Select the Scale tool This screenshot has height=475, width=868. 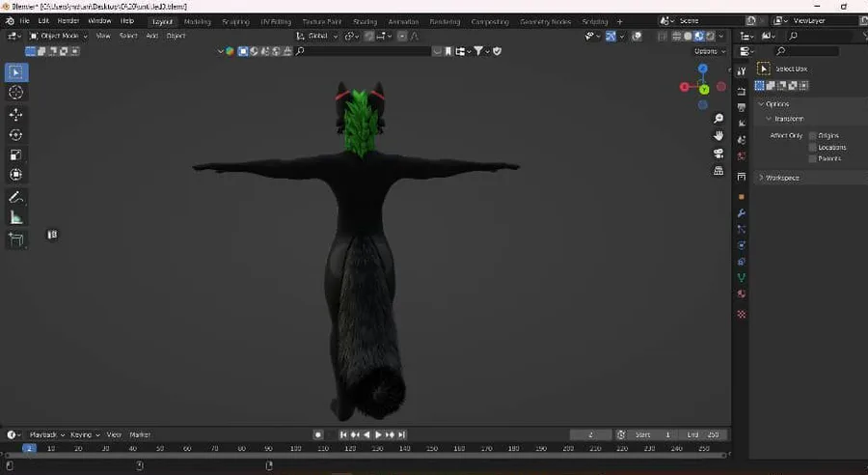[16, 154]
